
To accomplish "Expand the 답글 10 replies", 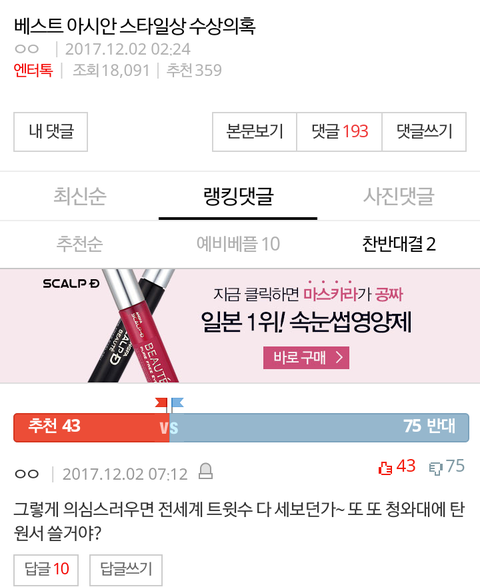I will pos(46,570).
